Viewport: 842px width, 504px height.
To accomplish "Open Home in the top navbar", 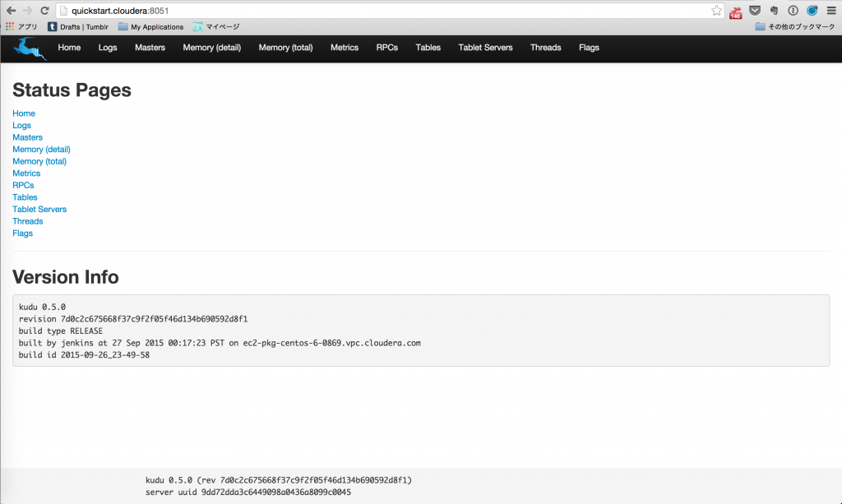I will (x=69, y=48).
